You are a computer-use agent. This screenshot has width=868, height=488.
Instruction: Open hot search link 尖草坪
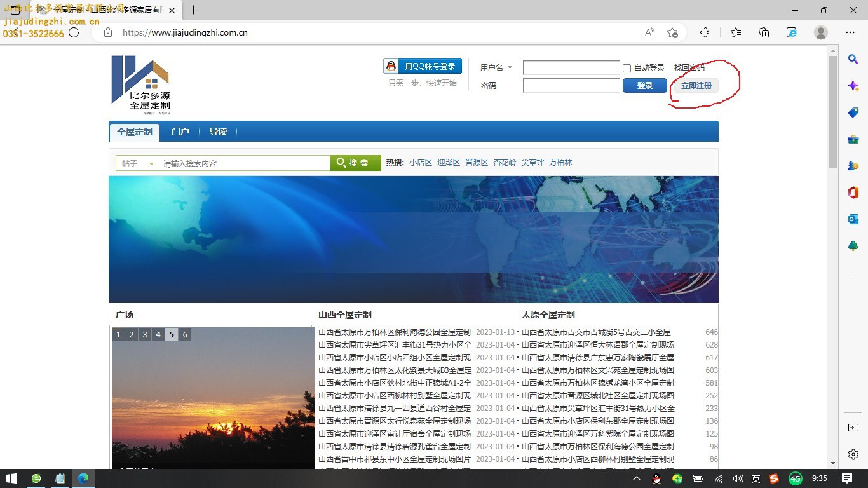point(532,163)
